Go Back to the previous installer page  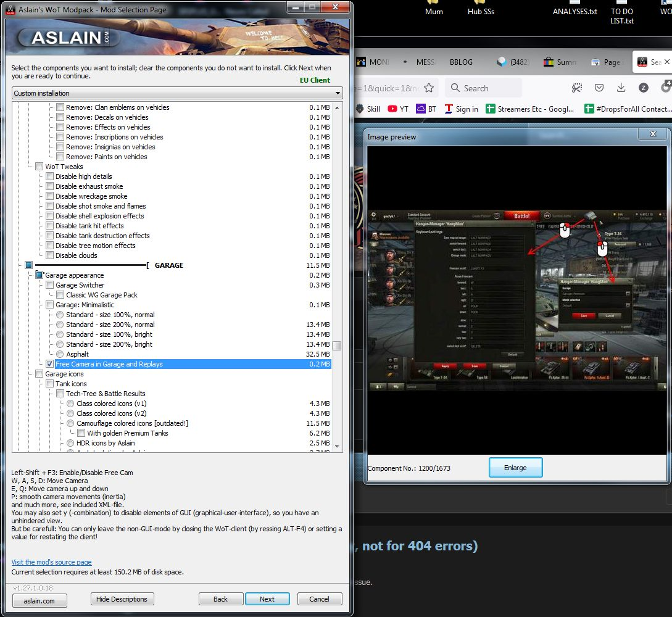tap(221, 598)
